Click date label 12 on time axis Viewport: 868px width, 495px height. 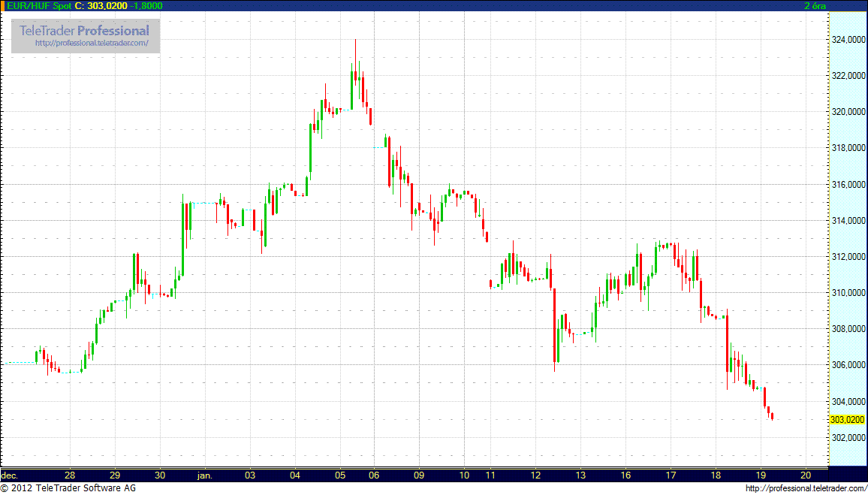(535, 475)
